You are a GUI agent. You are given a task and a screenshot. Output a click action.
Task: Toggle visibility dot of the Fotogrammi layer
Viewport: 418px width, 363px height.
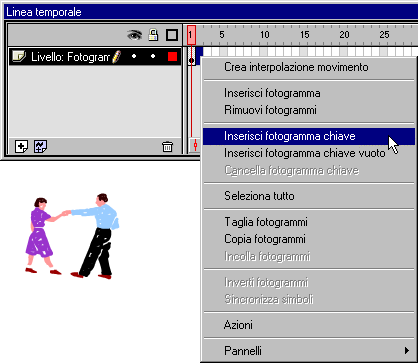pyautogui.click(x=134, y=57)
